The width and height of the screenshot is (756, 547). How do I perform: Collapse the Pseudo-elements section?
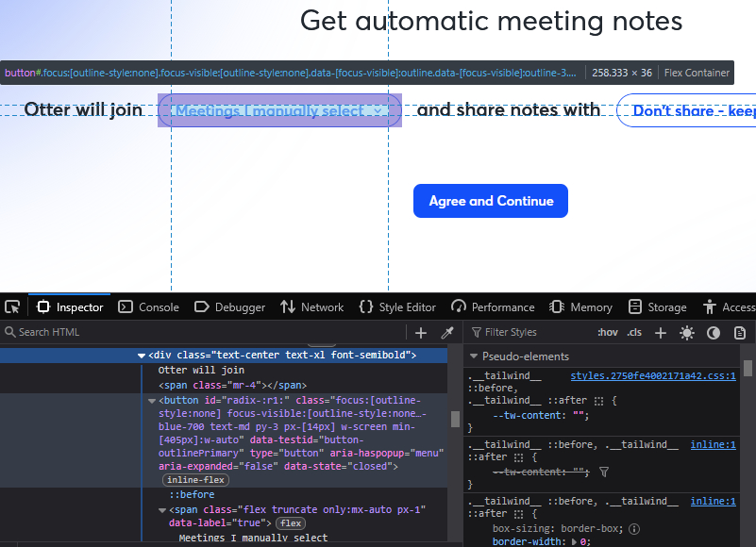[474, 356]
